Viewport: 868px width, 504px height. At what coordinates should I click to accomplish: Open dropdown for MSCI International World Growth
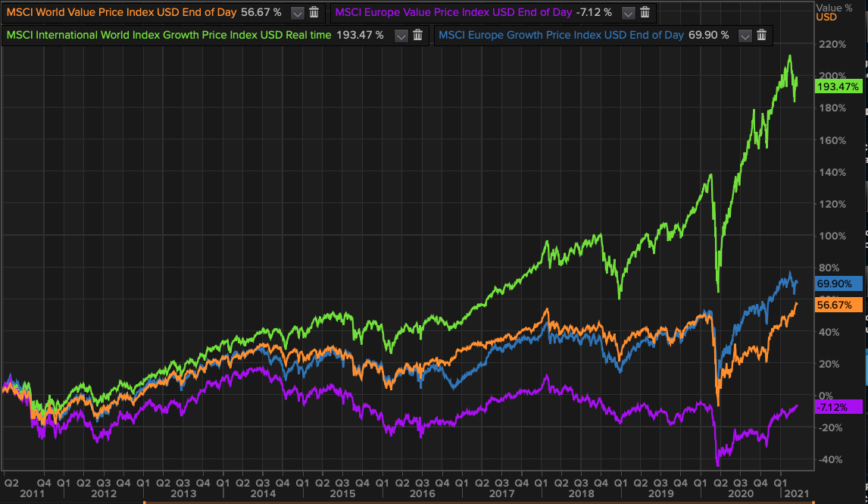click(x=401, y=36)
